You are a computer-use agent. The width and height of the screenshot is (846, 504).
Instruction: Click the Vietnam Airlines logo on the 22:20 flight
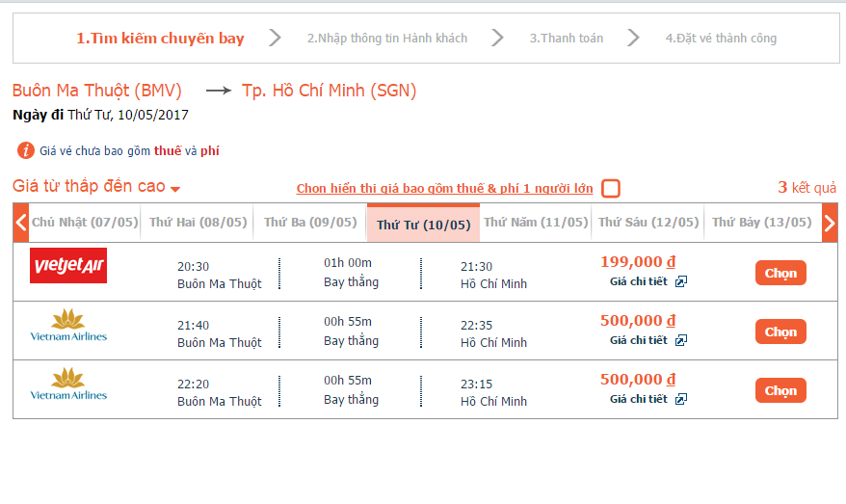coord(68,385)
